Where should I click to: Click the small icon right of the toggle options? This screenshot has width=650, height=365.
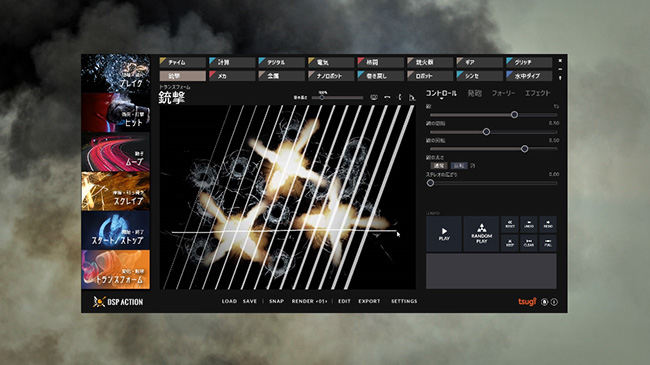[473, 165]
